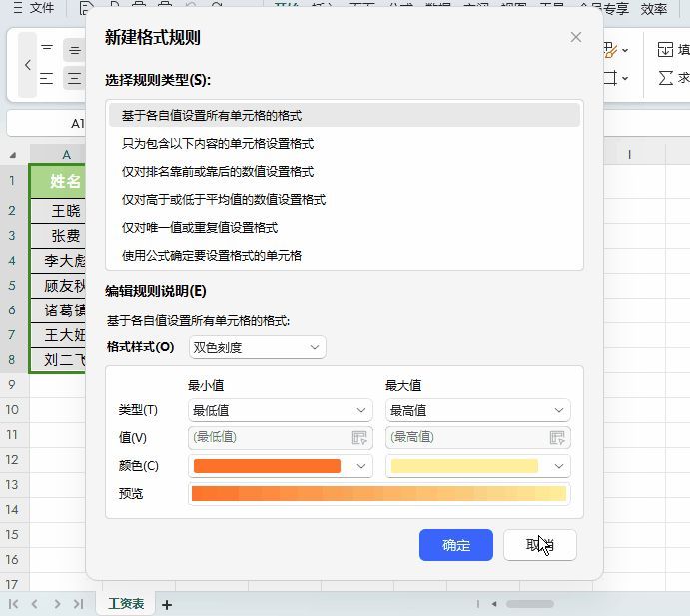The height and width of the screenshot is (616, 690).
Task: Click the cell beginning with 顾友
Action: (58, 286)
